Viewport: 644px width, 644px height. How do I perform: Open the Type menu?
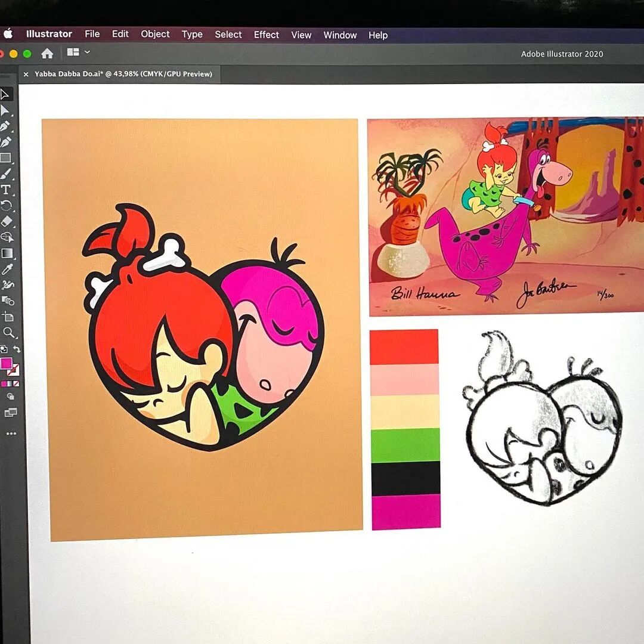click(x=192, y=35)
